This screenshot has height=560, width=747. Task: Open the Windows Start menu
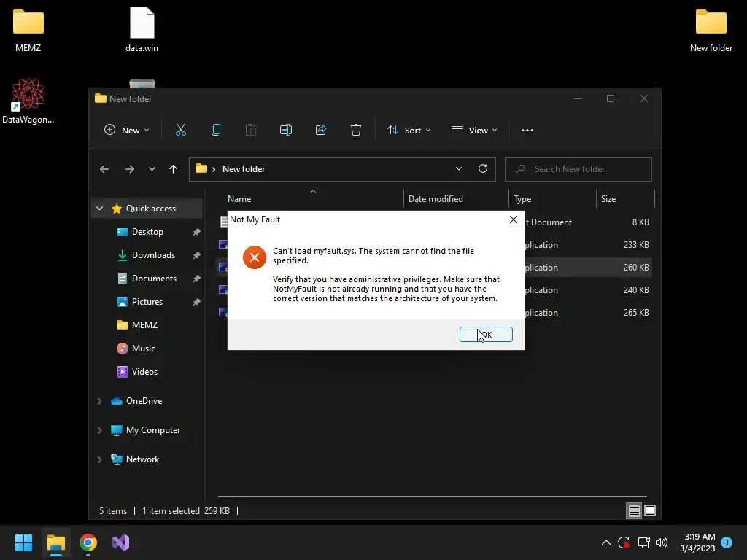tap(23, 542)
